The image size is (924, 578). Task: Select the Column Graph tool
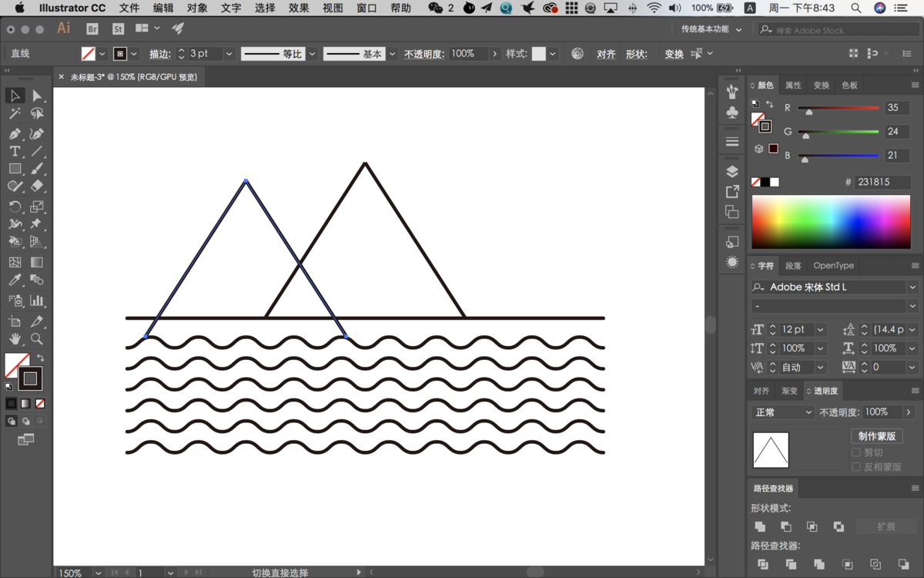(x=36, y=301)
